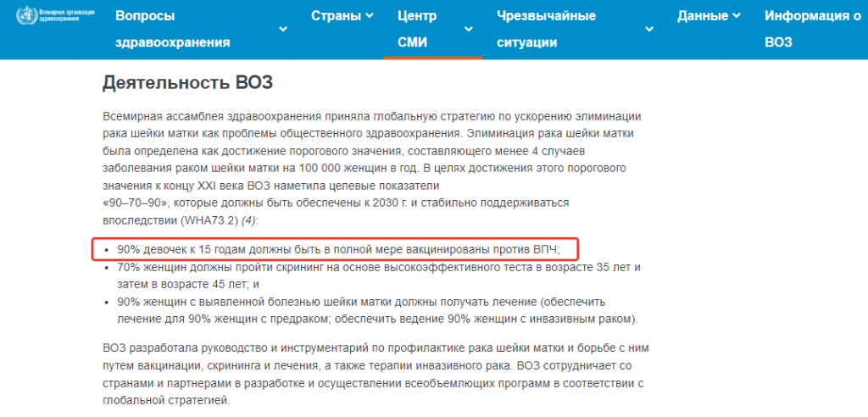Viewport: 868px width, 417px height.
Task: Expand chevron next to Вопросы здравоохранения
Action: pos(283,30)
